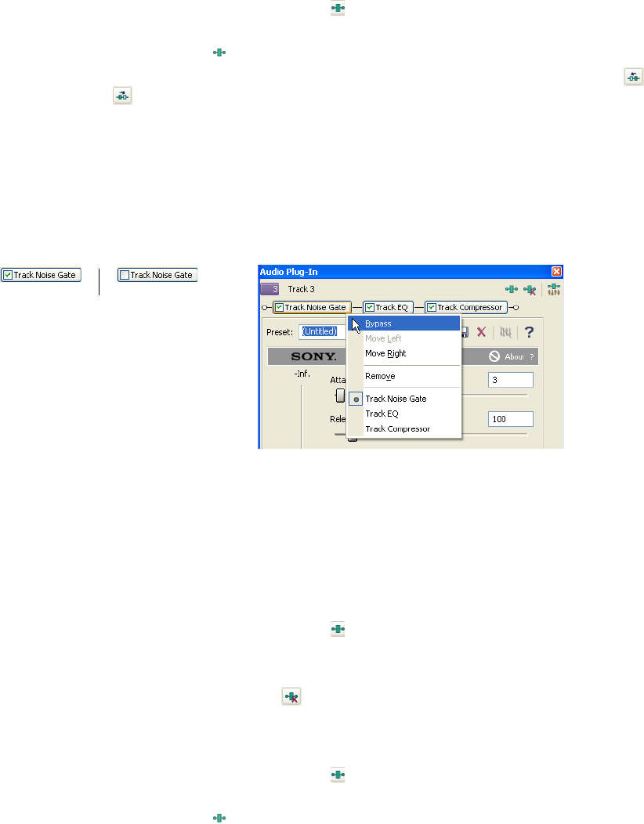Click the greyed-out sliders icon next to red X
This screenshot has width=644, height=824.
pos(505,332)
